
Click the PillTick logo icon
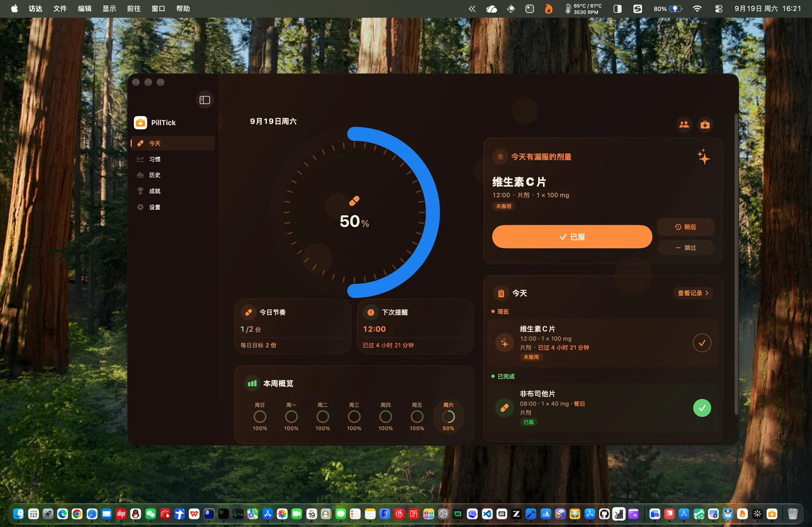tap(140, 122)
